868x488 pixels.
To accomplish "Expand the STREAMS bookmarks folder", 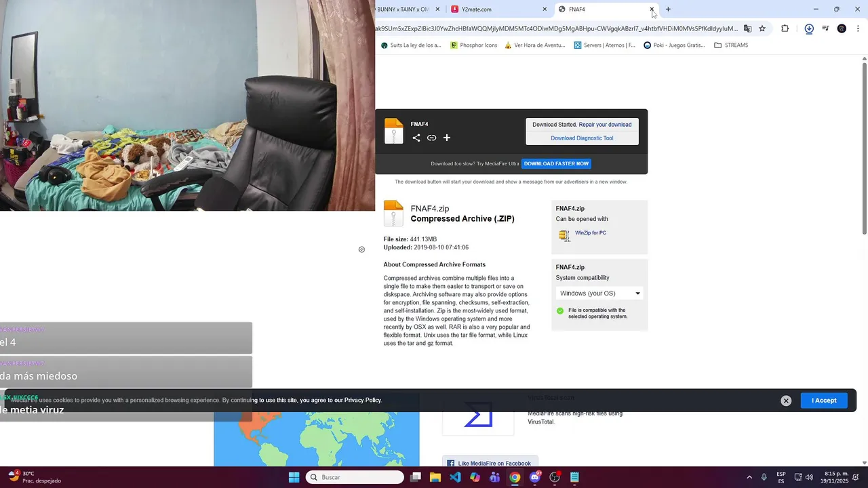I will click(731, 45).
